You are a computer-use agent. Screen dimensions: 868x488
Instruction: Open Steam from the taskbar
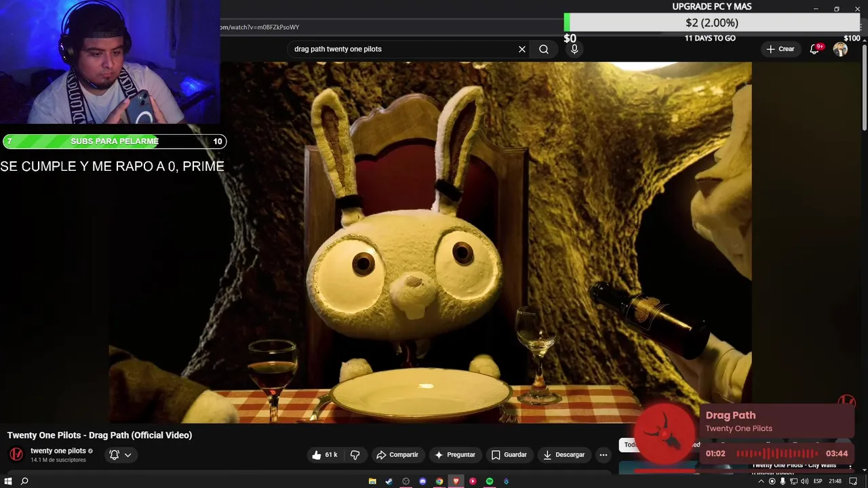(x=389, y=481)
